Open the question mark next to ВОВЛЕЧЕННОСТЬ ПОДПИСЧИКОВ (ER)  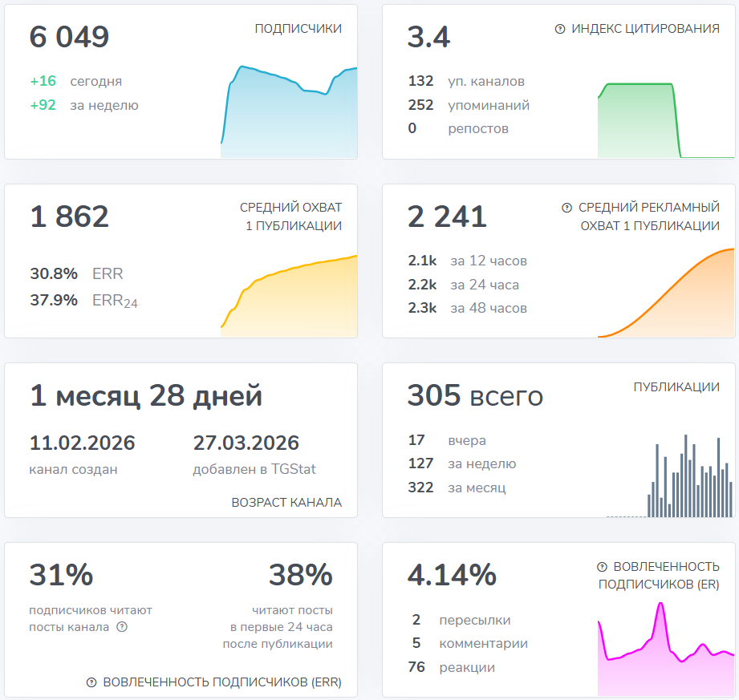pyautogui.click(x=603, y=567)
